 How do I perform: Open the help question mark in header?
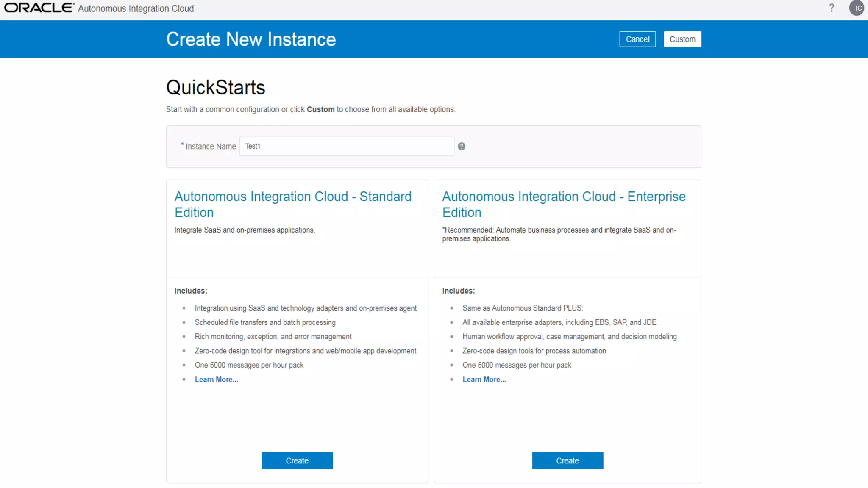click(x=832, y=8)
